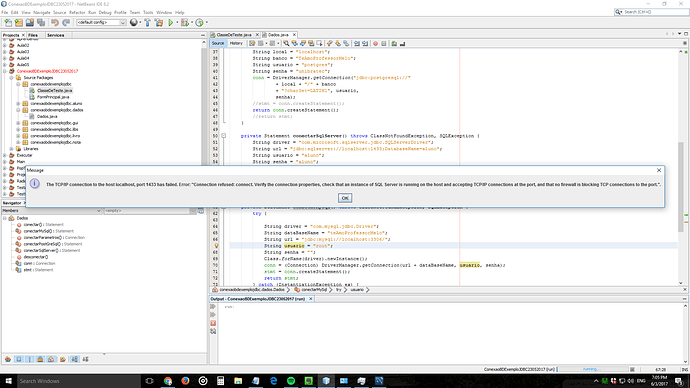Collapse the ConexaoBDExemploJDBC23052017 project node

[5, 71]
